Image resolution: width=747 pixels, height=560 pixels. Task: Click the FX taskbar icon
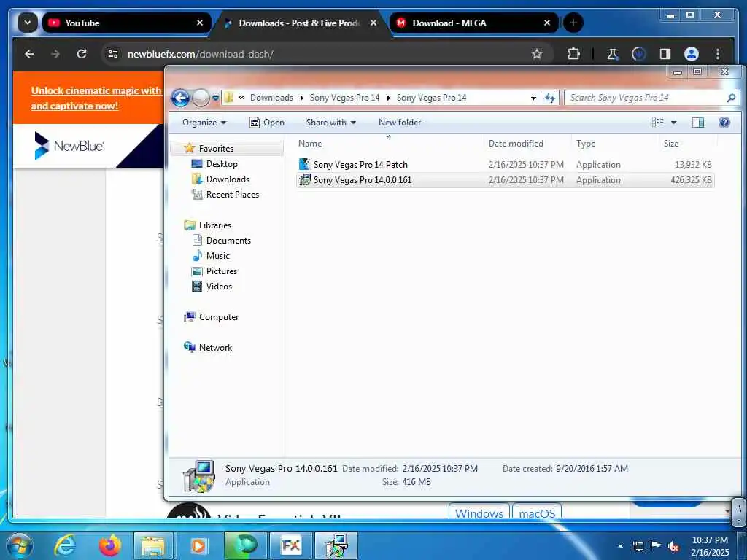[x=290, y=545]
